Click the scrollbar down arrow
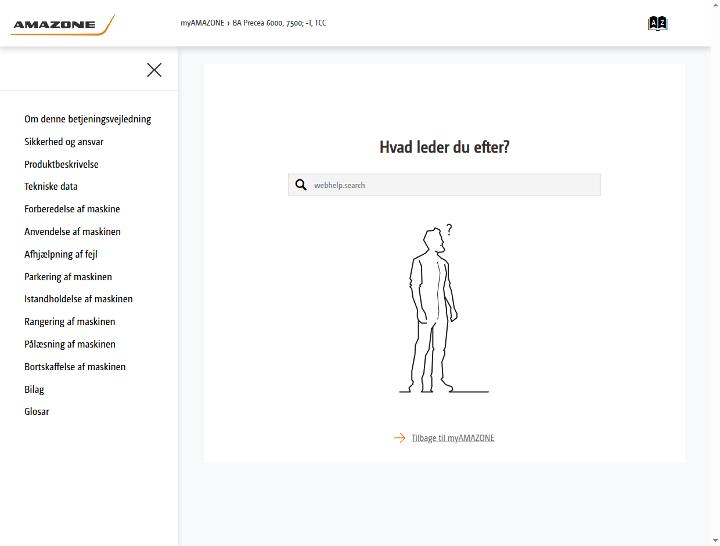 tap(716, 541)
